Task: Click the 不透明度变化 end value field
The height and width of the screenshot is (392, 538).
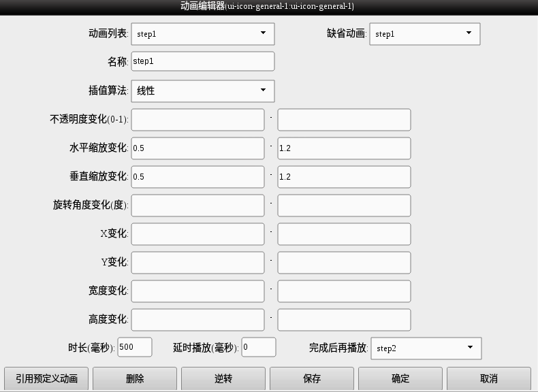Action: pyautogui.click(x=344, y=120)
